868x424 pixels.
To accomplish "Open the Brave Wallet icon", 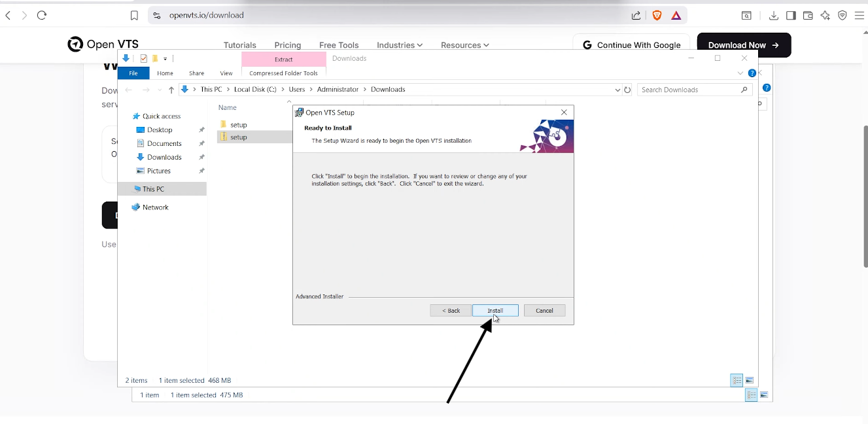I will tap(808, 15).
